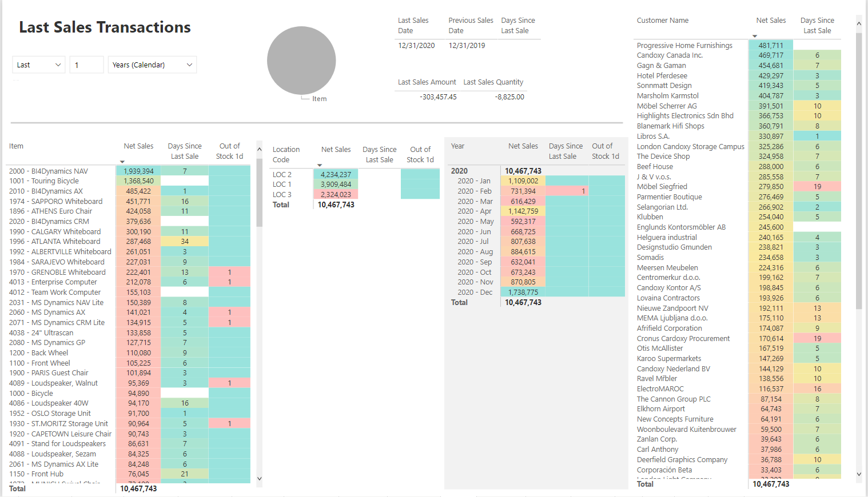The height and width of the screenshot is (497, 868).
Task: Select month row 2020 - Feb
Action: [x=475, y=191]
